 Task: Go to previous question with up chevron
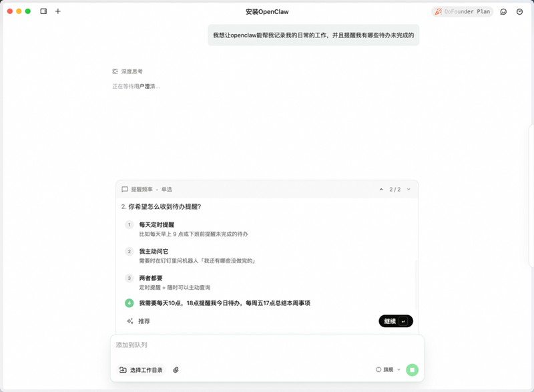tap(381, 190)
